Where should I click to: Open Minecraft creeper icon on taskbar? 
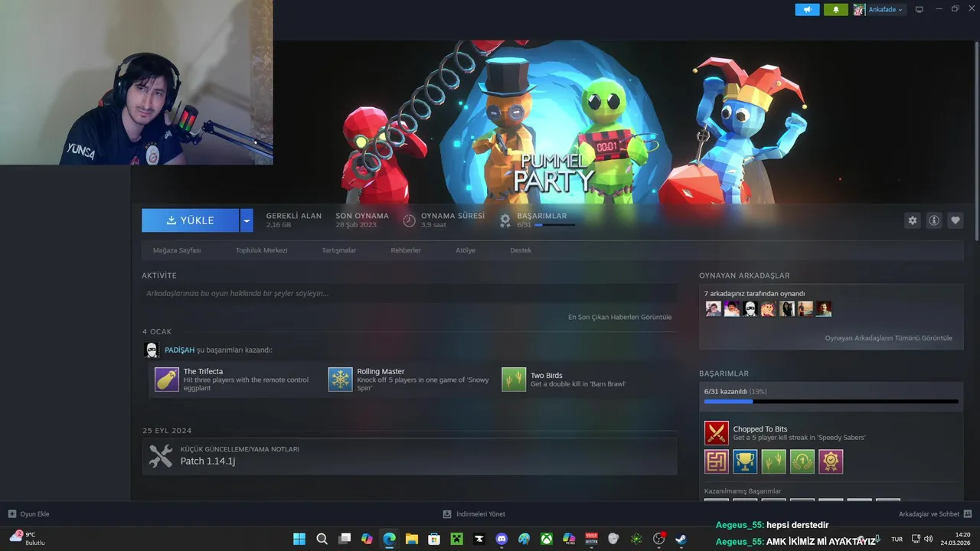[456, 539]
